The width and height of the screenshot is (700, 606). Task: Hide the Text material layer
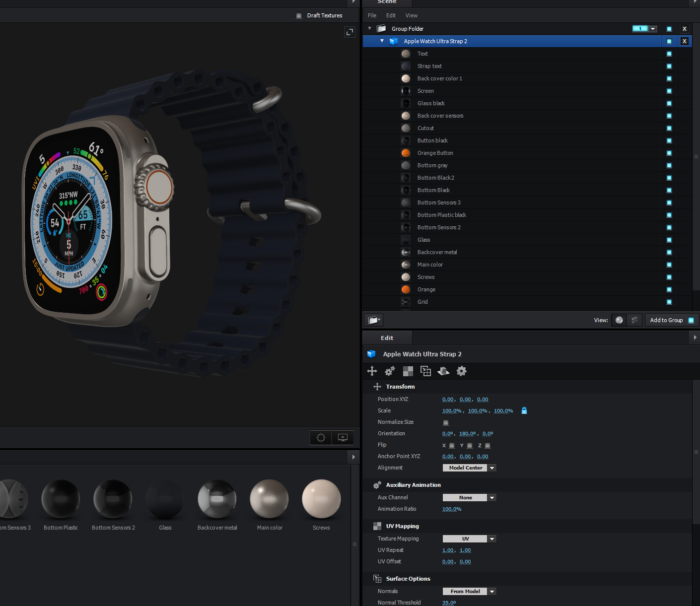tap(669, 54)
